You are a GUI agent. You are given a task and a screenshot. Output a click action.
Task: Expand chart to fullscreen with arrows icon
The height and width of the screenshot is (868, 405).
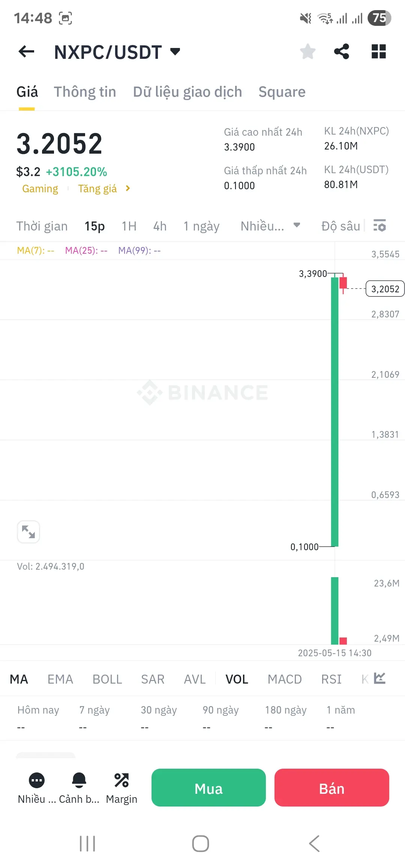28,531
